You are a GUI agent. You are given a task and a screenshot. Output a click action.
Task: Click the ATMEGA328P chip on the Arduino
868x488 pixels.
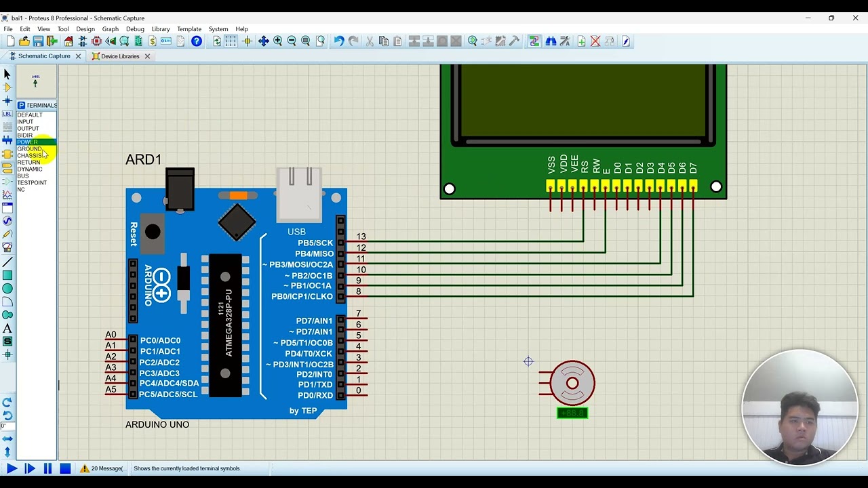(226, 325)
